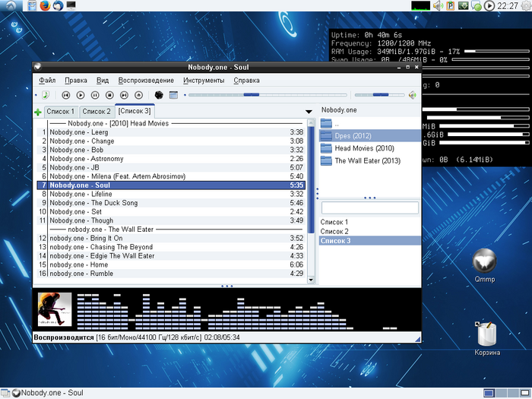Click the filter input field above playlists list
The height and width of the screenshot is (399, 532).
click(369, 207)
